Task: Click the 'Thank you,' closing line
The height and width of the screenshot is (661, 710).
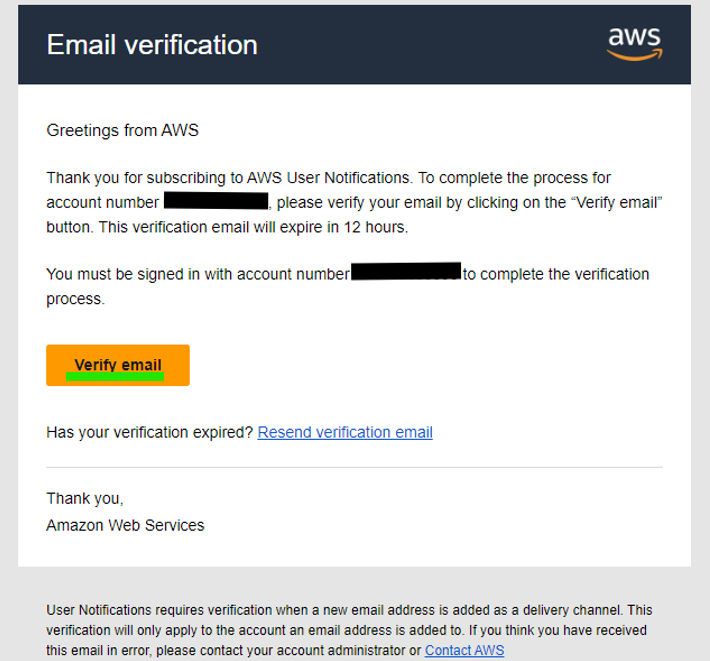Action: click(85, 498)
